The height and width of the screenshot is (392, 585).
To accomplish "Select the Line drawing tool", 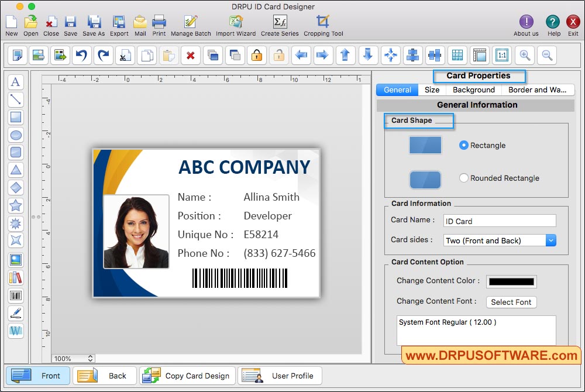I will pos(16,99).
